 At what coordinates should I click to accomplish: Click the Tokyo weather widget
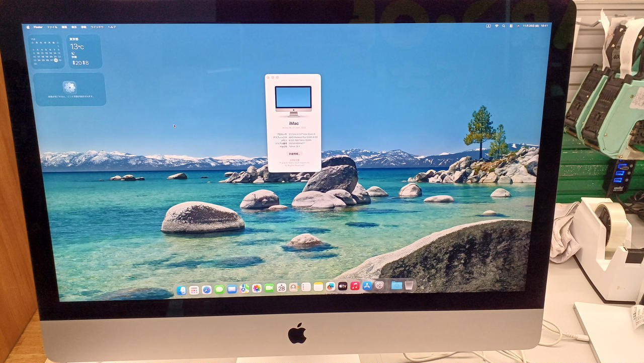[x=85, y=51]
